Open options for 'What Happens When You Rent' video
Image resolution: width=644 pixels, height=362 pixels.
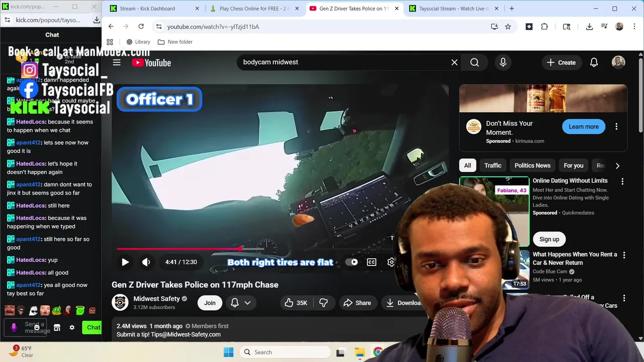[x=624, y=255]
